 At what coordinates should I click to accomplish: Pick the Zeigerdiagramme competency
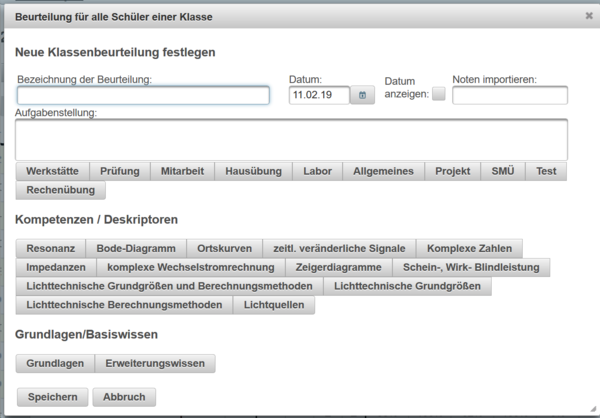click(339, 268)
